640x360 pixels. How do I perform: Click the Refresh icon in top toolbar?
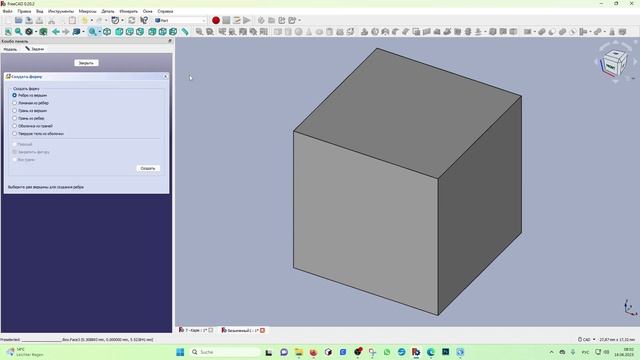[x=132, y=20]
